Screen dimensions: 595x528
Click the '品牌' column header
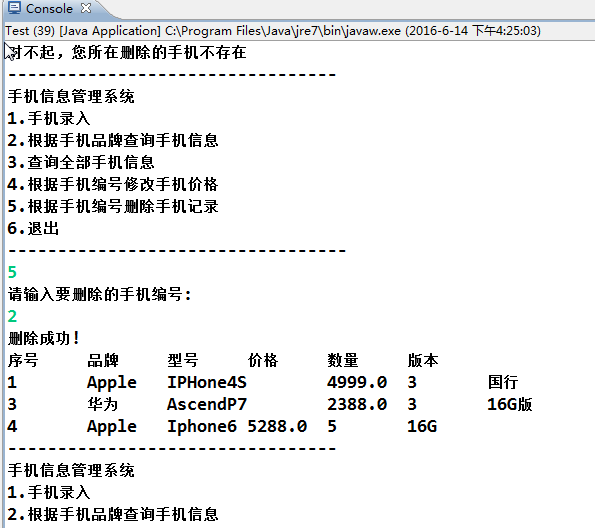103,360
